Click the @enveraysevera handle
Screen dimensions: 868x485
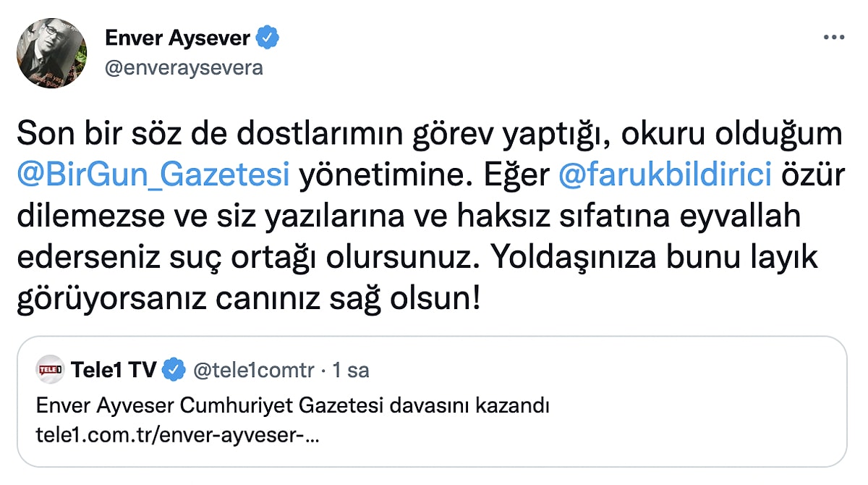click(x=184, y=69)
